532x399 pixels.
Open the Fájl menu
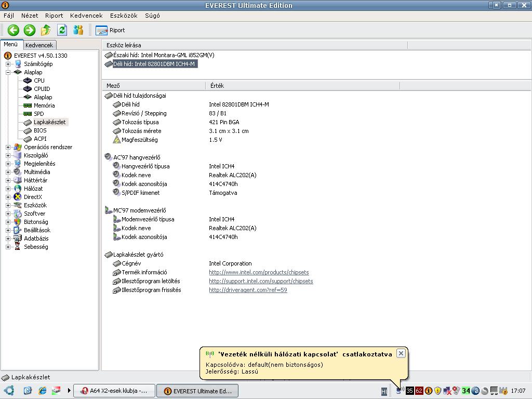pos(9,16)
